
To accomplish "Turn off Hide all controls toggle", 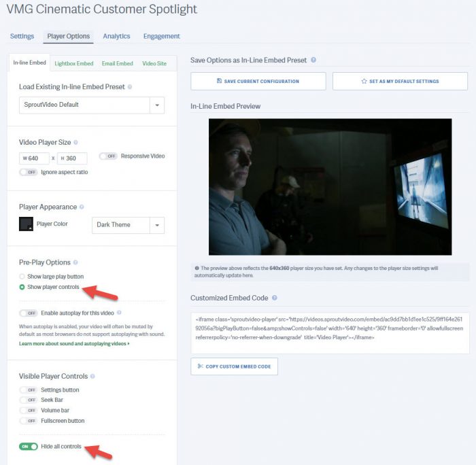I will point(29,447).
